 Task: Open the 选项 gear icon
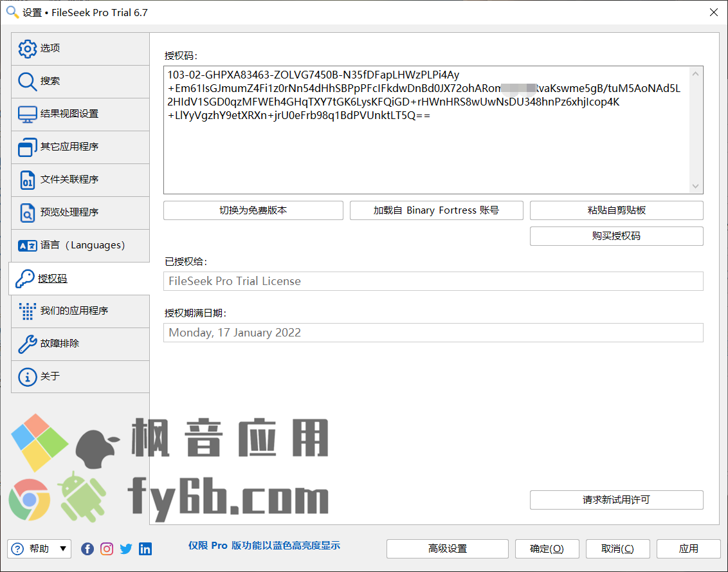point(28,49)
